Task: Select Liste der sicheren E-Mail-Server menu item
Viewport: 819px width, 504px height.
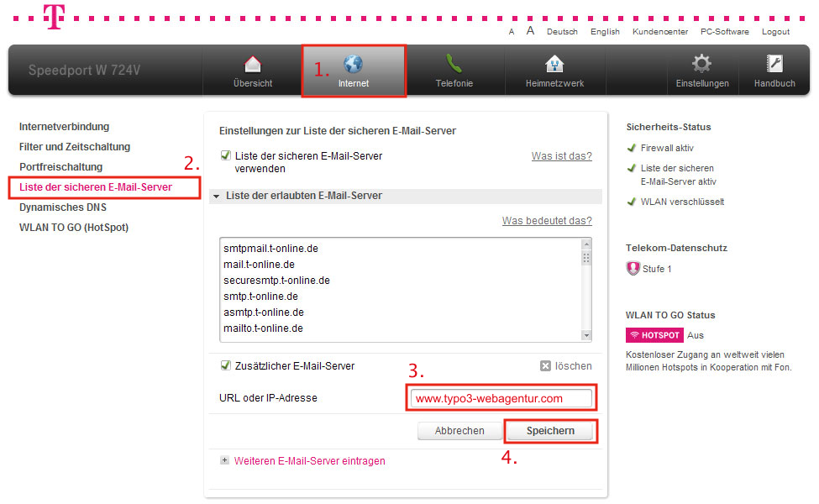Action: click(x=96, y=187)
